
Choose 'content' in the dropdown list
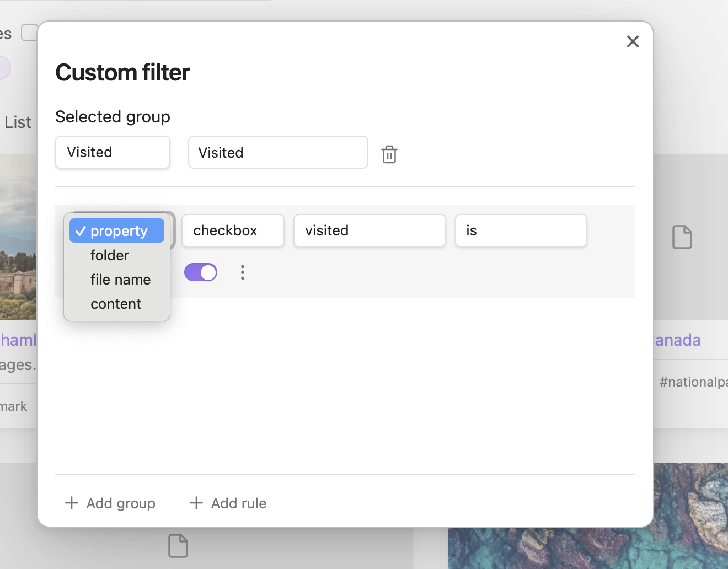117,304
